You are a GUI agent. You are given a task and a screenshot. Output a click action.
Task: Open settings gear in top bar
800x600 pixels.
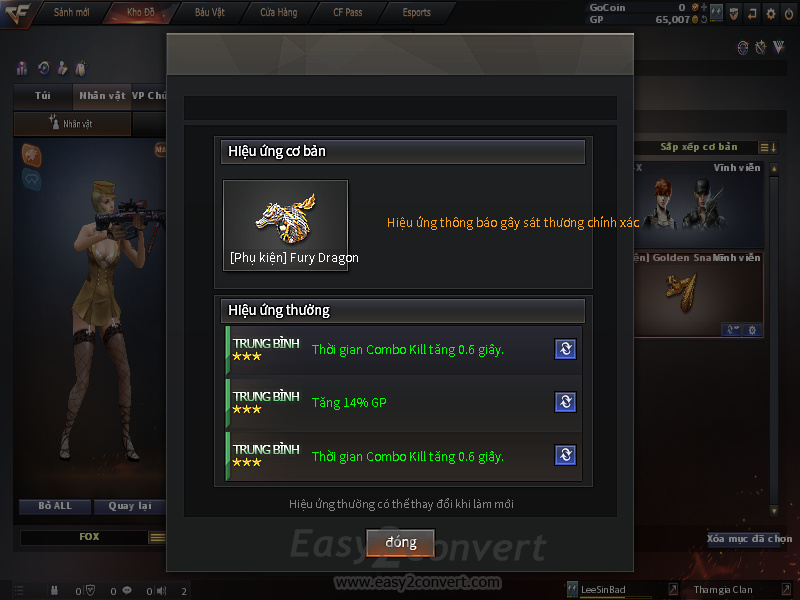pyautogui.click(x=770, y=14)
